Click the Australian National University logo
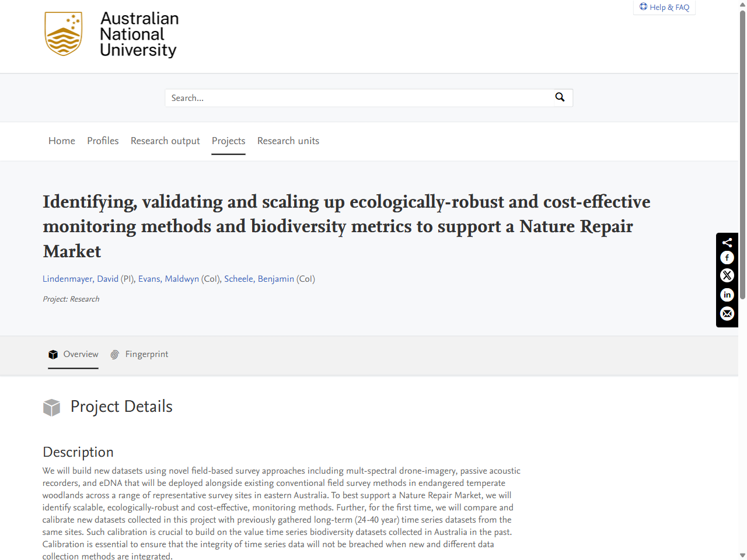 tap(111, 34)
